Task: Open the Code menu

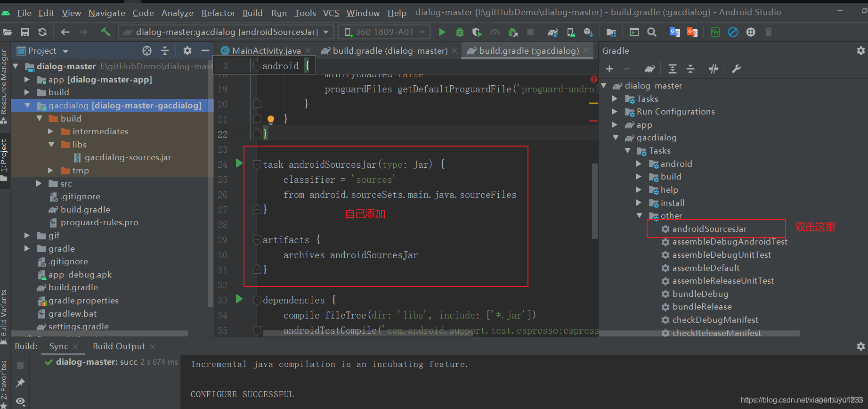Action: pyautogui.click(x=143, y=13)
